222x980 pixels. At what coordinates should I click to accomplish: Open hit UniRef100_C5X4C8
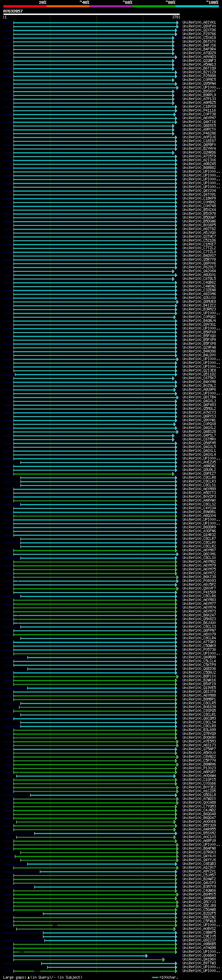pos(199,38)
